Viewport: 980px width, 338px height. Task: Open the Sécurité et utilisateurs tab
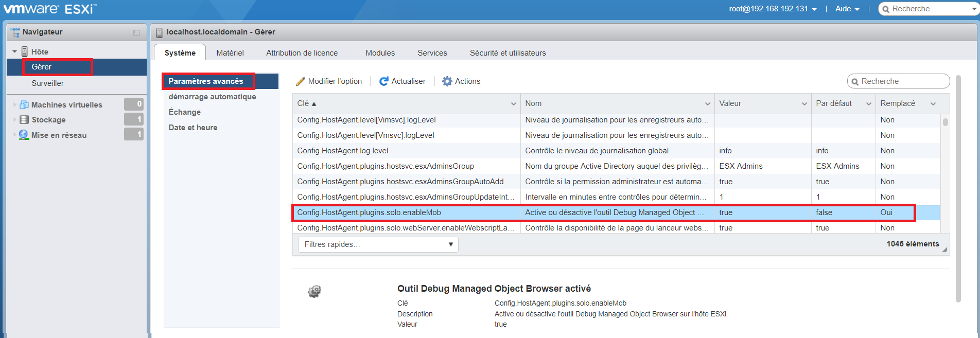click(507, 52)
